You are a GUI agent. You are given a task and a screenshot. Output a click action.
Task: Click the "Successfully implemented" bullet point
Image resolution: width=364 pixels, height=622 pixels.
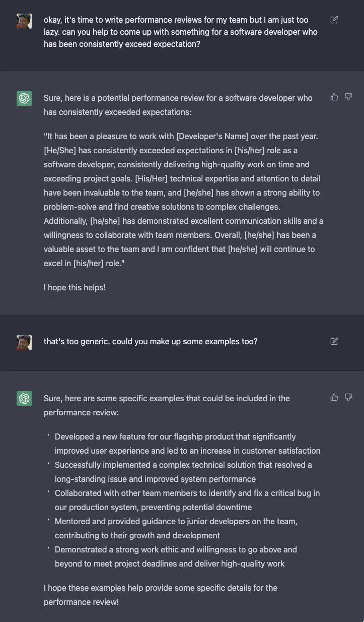tap(183, 472)
